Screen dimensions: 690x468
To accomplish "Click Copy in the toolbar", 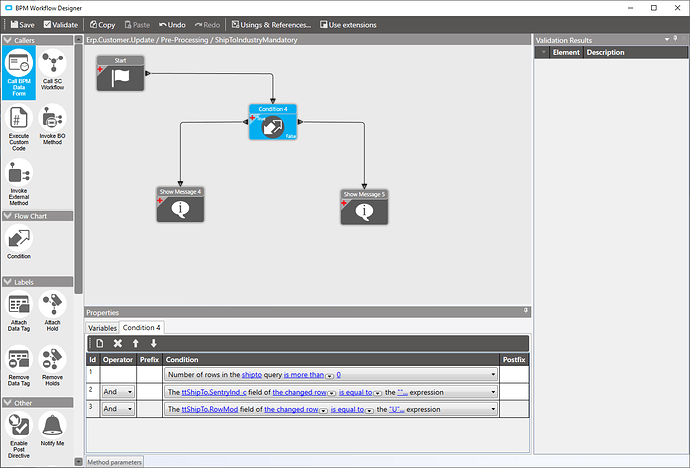I will [103, 25].
